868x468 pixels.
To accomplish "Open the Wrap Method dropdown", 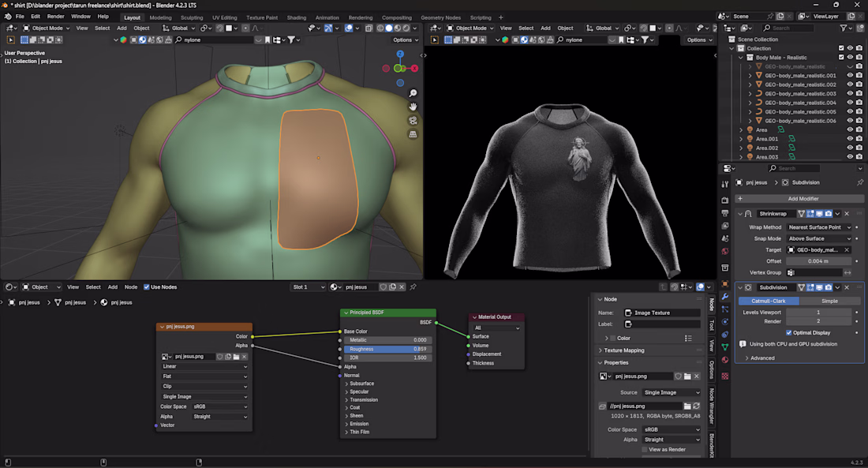I will (x=819, y=227).
